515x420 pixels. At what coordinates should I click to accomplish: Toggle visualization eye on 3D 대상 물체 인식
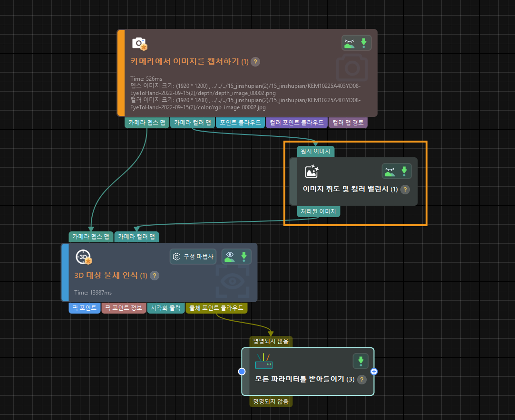click(x=230, y=257)
